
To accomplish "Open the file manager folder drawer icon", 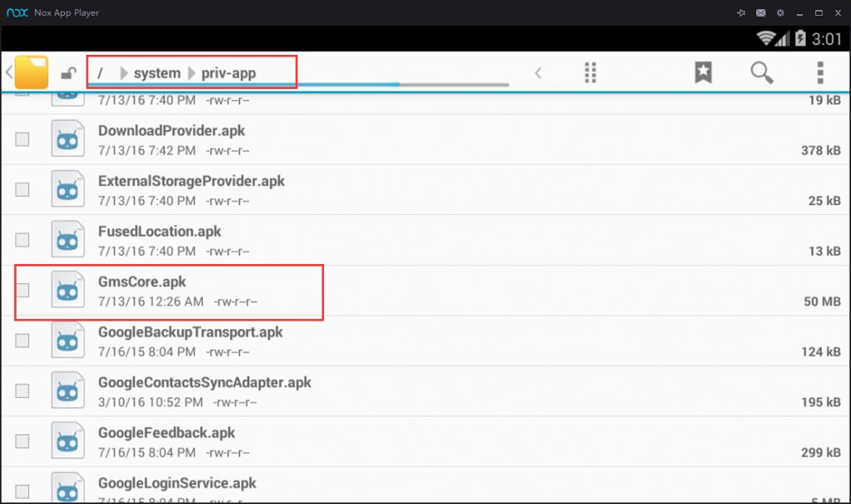I will [32, 73].
